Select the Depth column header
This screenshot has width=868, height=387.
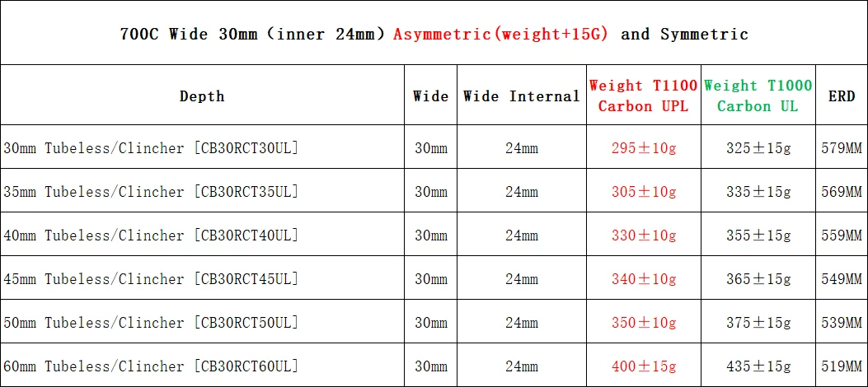(202, 96)
